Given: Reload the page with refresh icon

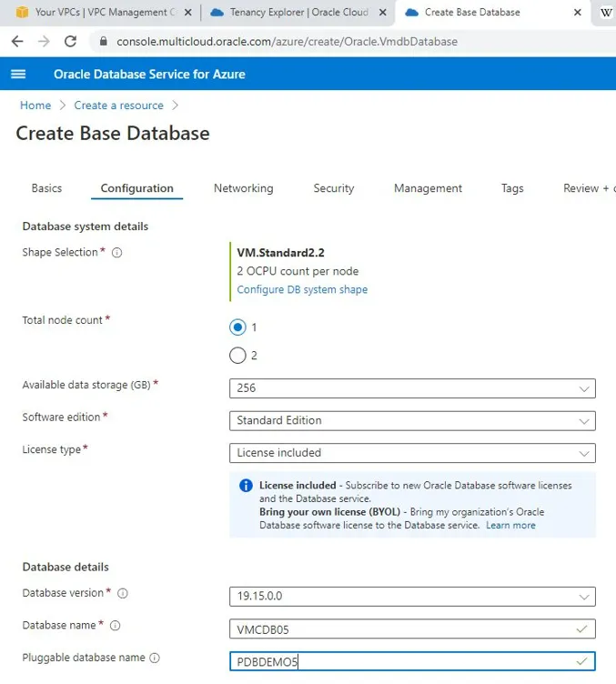Looking at the screenshot, I should tap(70, 42).
